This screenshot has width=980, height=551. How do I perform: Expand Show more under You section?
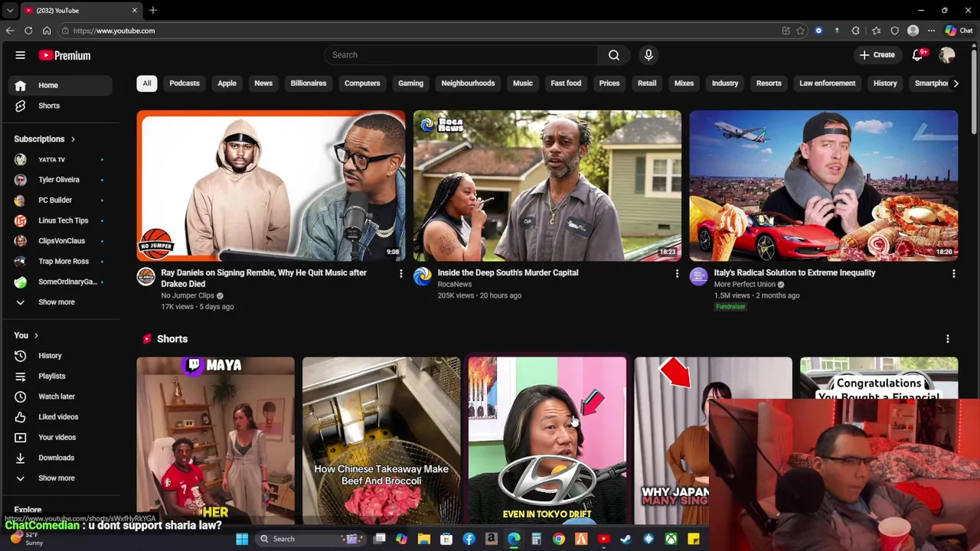click(x=61, y=478)
